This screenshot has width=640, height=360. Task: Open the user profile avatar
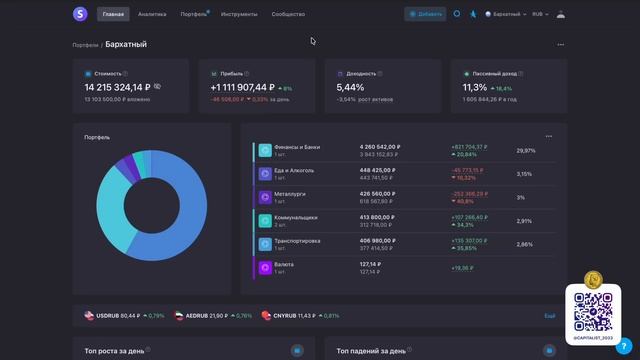561,14
